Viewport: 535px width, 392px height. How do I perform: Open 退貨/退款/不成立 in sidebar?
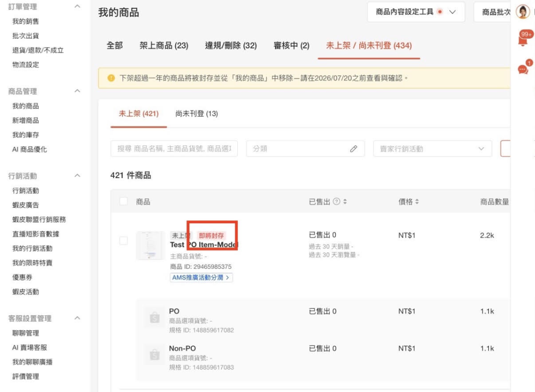(38, 50)
